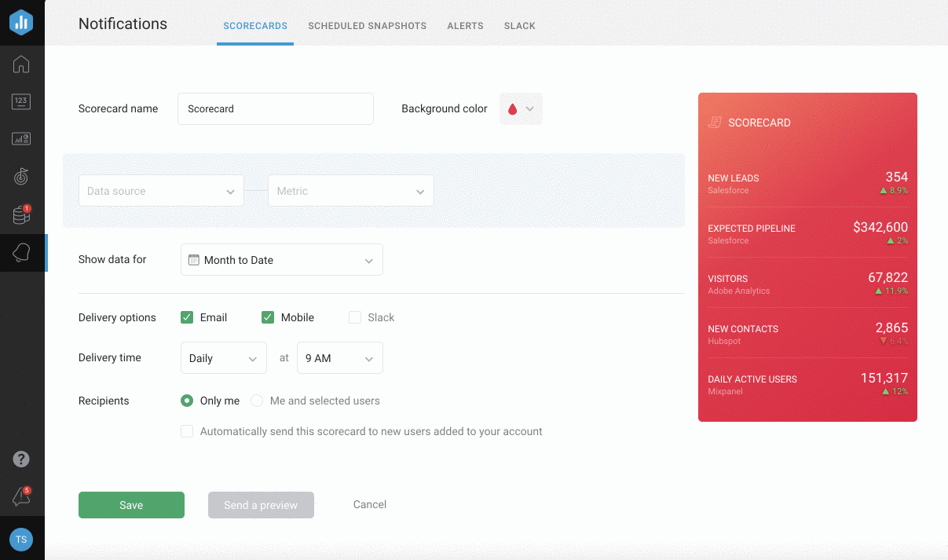Screen dimensions: 948x560
Task: Open the Daily delivery frequency dropdown
Action: [224, 358]
